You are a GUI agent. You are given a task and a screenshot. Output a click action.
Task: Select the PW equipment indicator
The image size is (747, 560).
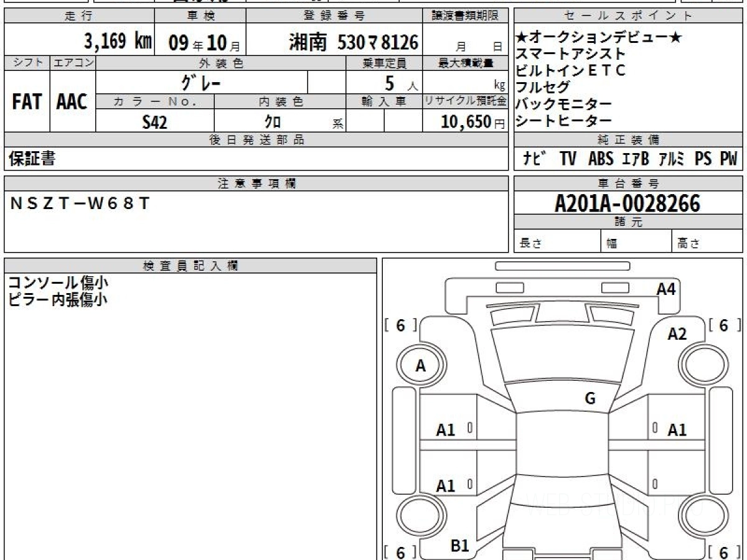pyautogui.click(x=728, y=159)
